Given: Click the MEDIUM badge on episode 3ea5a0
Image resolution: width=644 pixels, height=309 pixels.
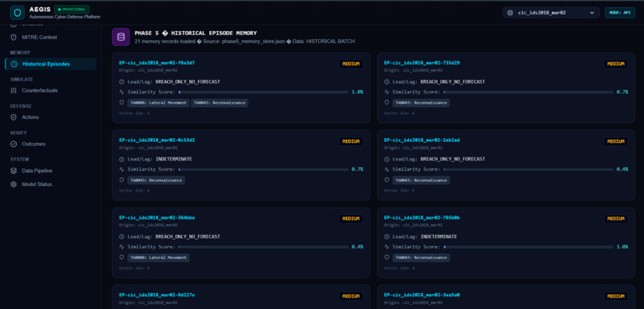Looking at the screenshot, I should [616, 296].
